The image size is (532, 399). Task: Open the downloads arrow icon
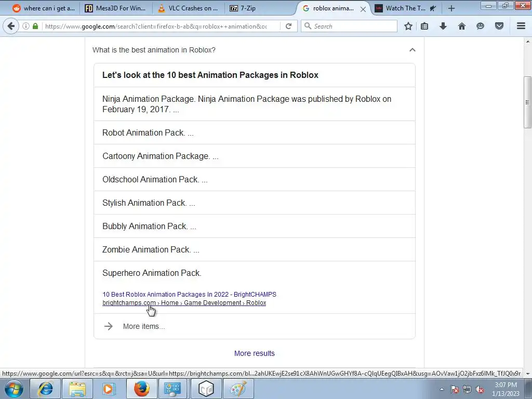[443, 26]
